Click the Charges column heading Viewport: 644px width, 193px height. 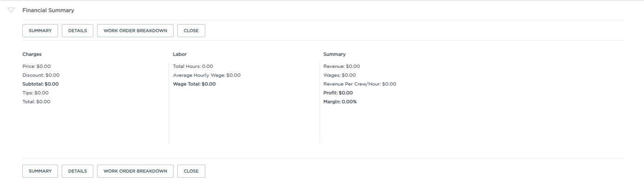point(32,54)
